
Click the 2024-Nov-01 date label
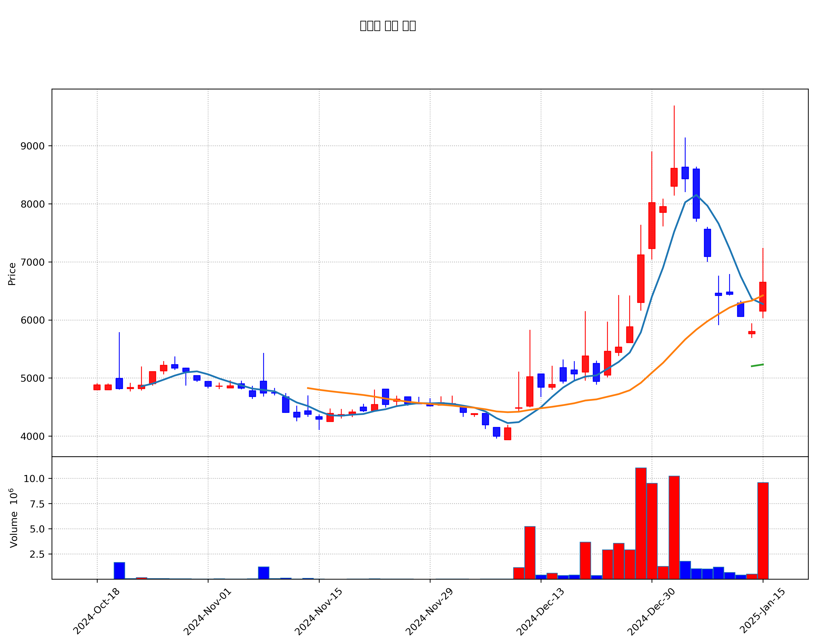[x=207, y=611]
